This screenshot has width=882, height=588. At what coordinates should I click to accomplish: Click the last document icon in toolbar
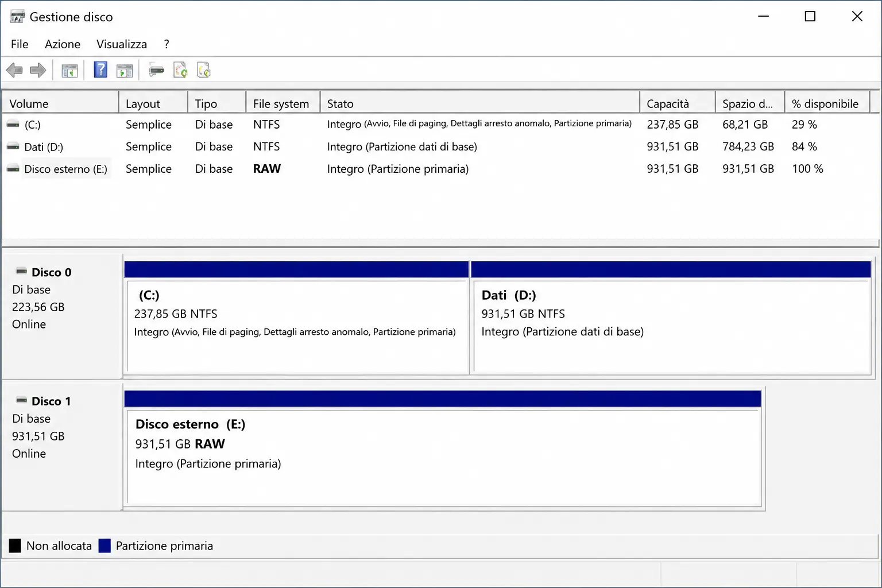click(x=204, y=70)
